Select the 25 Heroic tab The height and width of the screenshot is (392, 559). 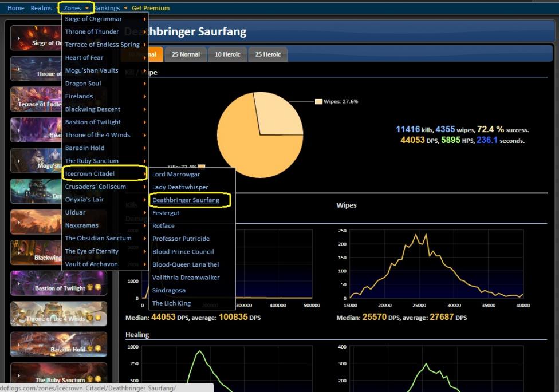tap(267, 54)
